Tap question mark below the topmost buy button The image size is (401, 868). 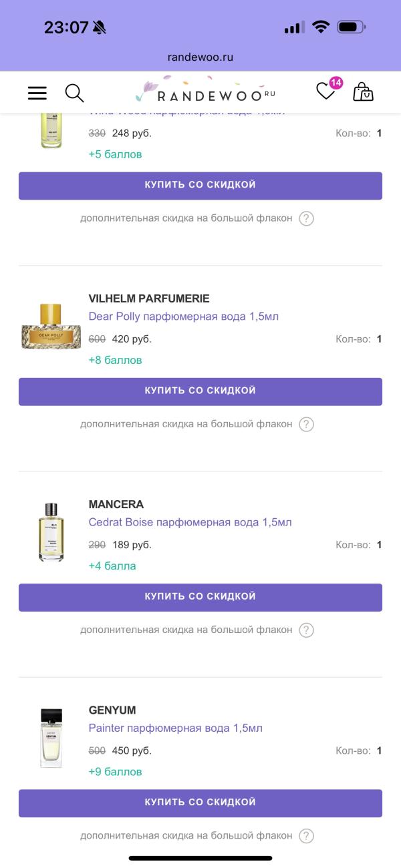click(306, 218)
